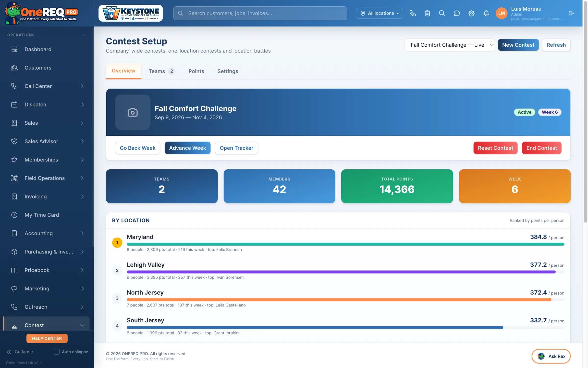
Task: Click the My Time Card clock icon
Action: [14, 215]
